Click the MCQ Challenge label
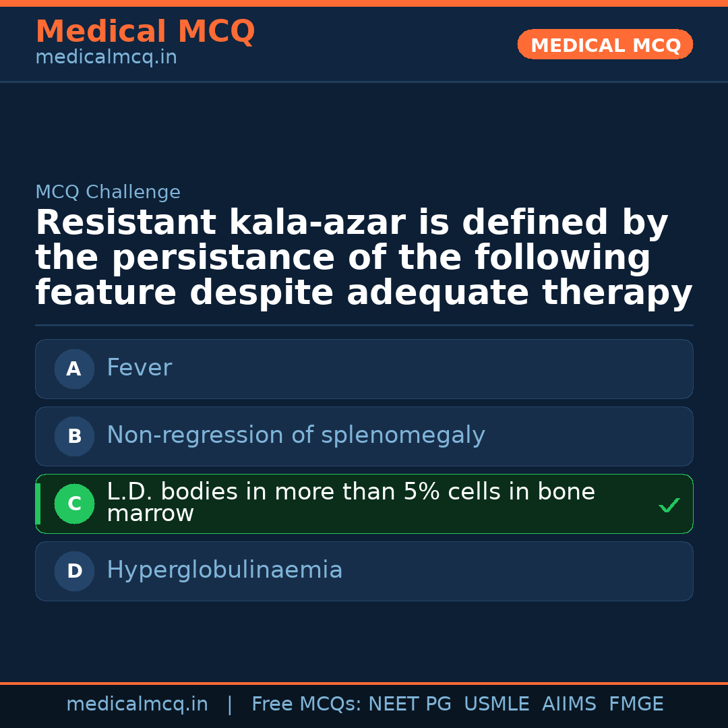This screenshot has width=728, height=728. [108, 192]
